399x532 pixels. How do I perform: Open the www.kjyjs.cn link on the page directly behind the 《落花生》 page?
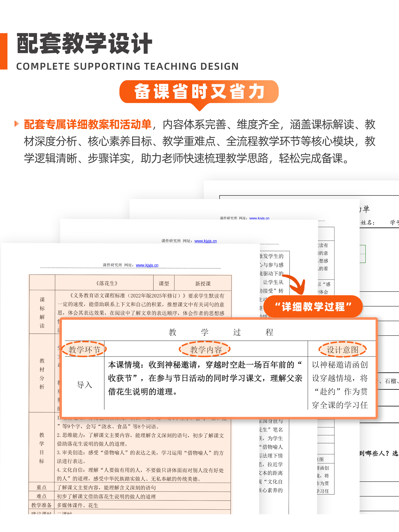coord(205,241)
